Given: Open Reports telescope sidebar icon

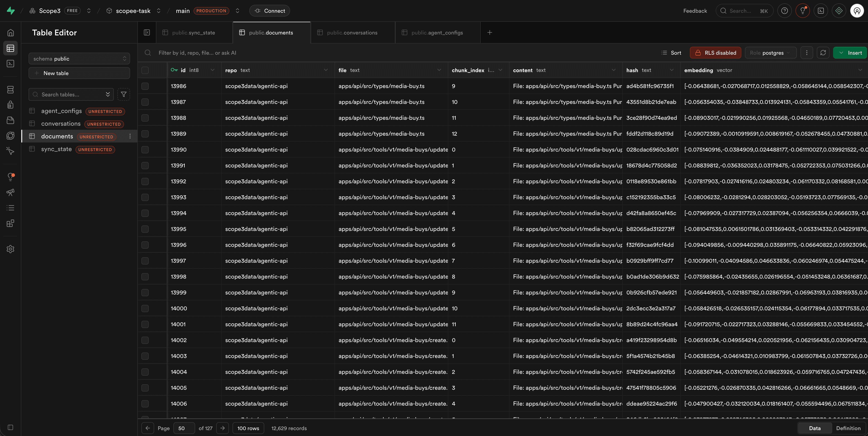Looking at the screenshot, I should 10,192.
